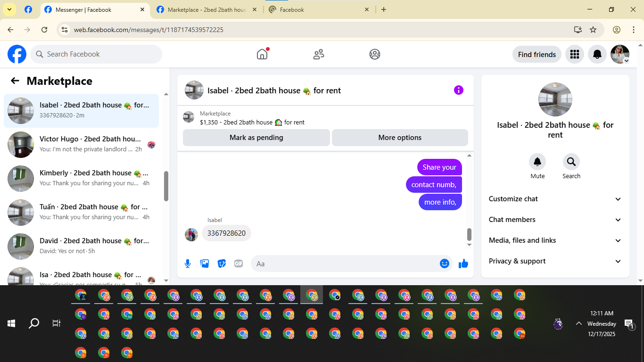The height and width of the screenshot is (362, 644).
Task: Reload the current page
Action: (44, 30)
